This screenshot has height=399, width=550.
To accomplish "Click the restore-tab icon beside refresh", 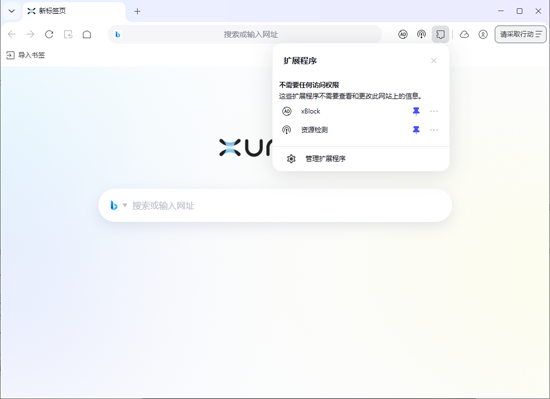I will [x=68, y=34].
